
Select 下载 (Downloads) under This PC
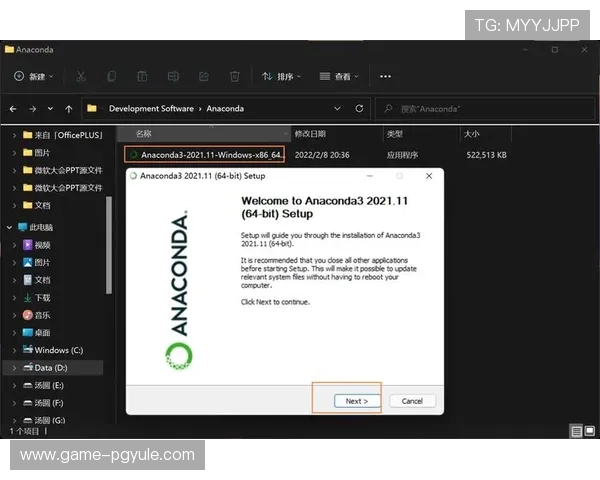click(37, 298)
